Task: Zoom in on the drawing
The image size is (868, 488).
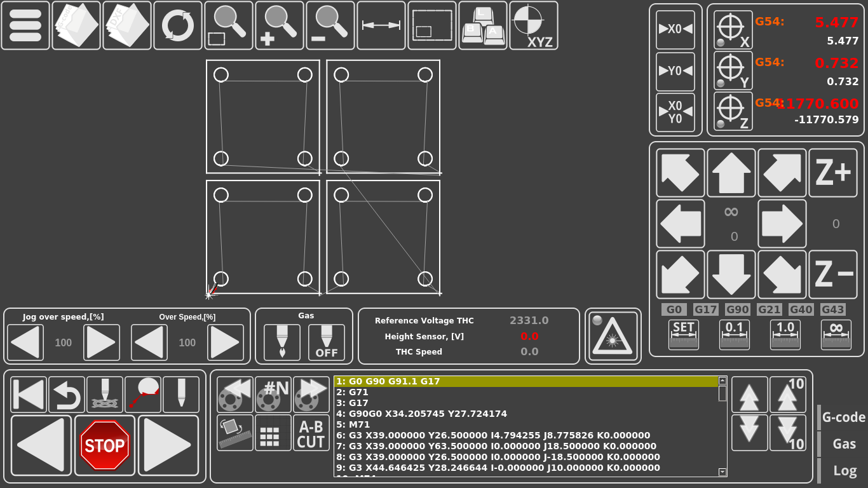Action: click(280, 25)
